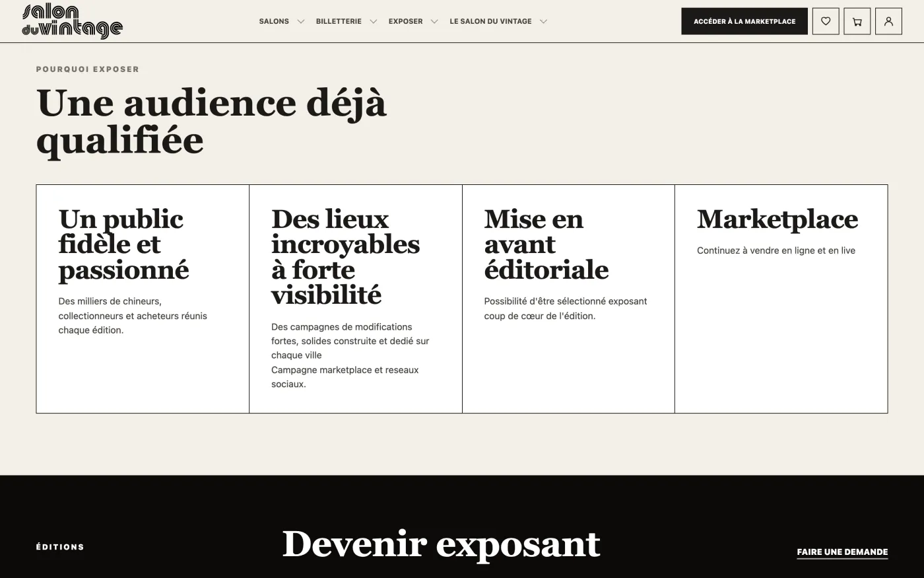Click the Salon du Vintage logo

coord(73,21)
